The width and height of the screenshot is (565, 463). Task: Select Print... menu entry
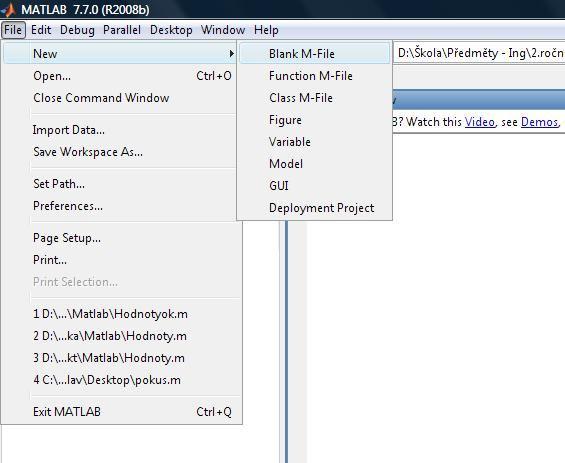pyautogui.click(x=120, y=260)
